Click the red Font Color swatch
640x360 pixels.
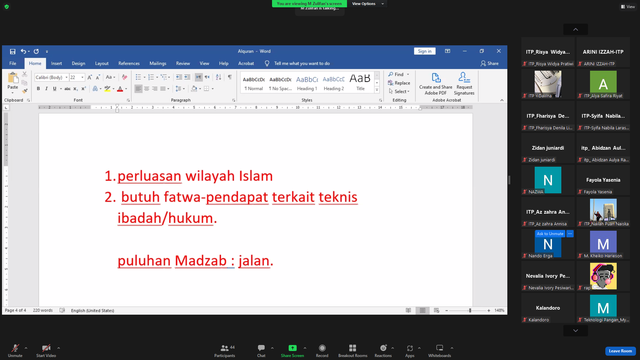click(x=120, y=89)
